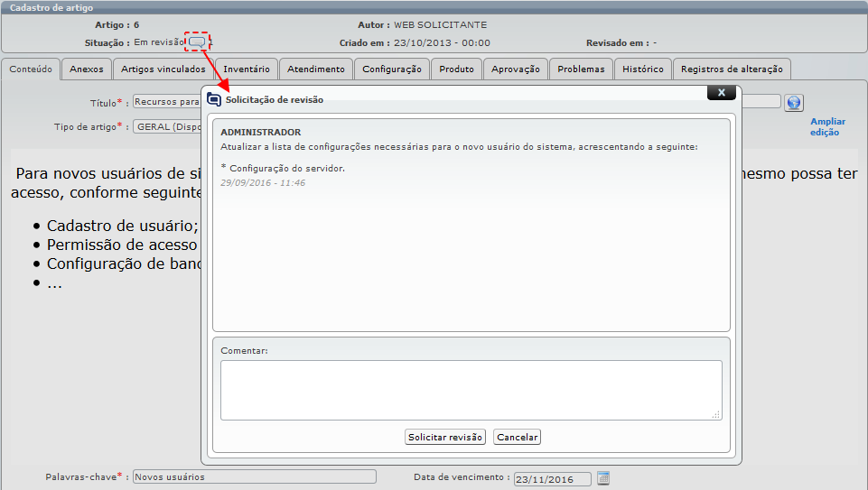Close the Solicitação de revisão dialog
Image resolution: width=868 pixels, height=490 pixels.
pyautogui.click(x=721, y=92)
